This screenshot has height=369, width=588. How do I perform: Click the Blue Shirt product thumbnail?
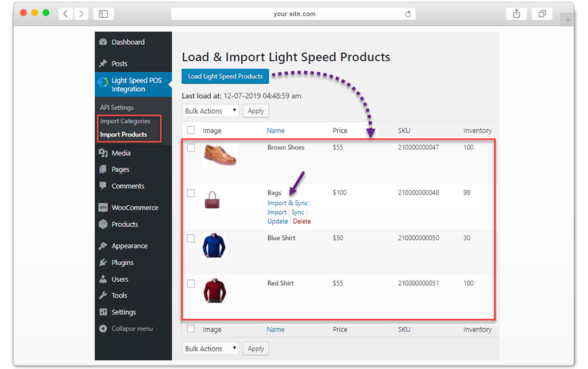point(214,246)
